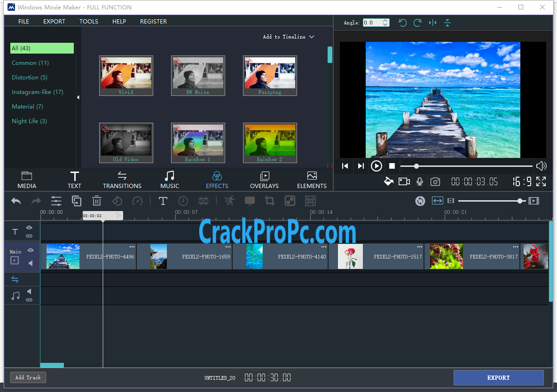
Task: Redo the last action
Action: 36,201
